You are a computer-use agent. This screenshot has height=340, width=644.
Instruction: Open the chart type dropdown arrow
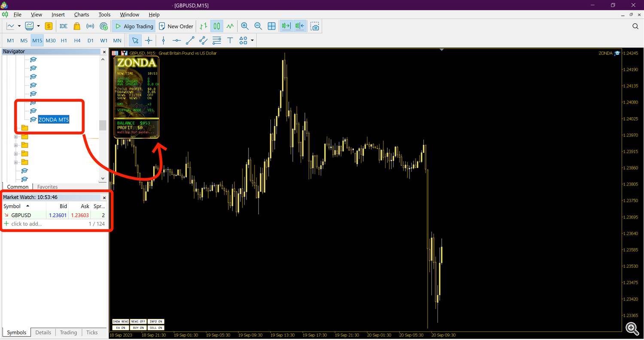point(19,26)
